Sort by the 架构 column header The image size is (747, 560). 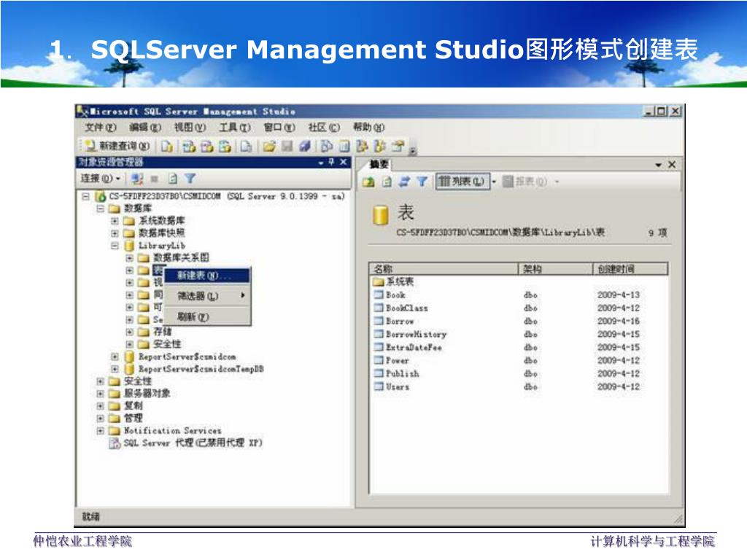pyautogui.click(x=555, y=269)
